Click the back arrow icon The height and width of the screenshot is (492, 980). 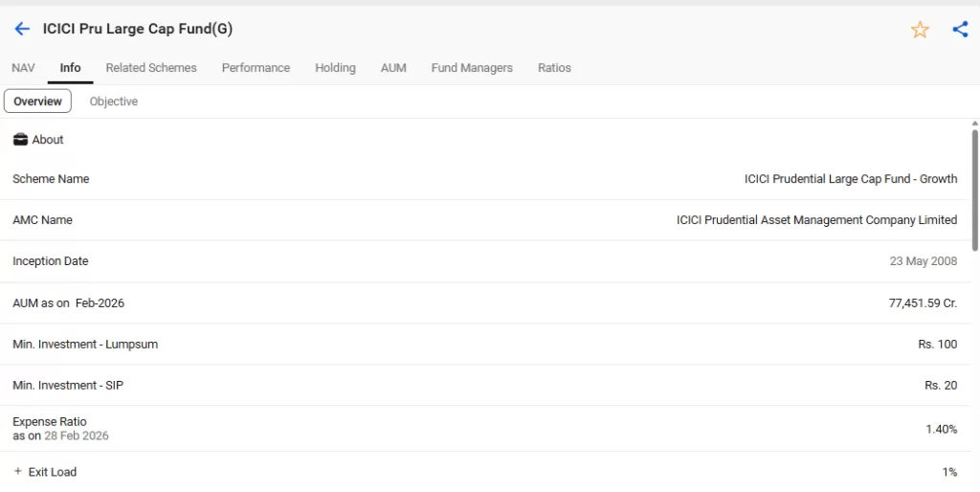pos(22,29)
